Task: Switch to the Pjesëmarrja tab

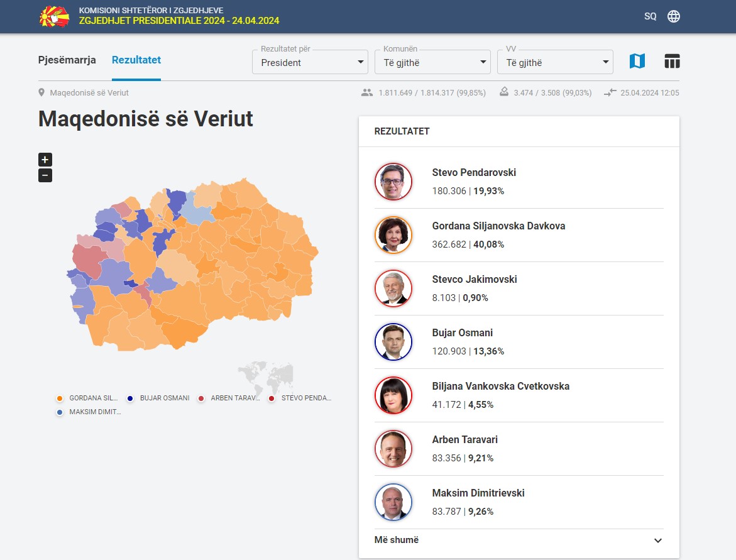Action: click(x=67, y=60)
